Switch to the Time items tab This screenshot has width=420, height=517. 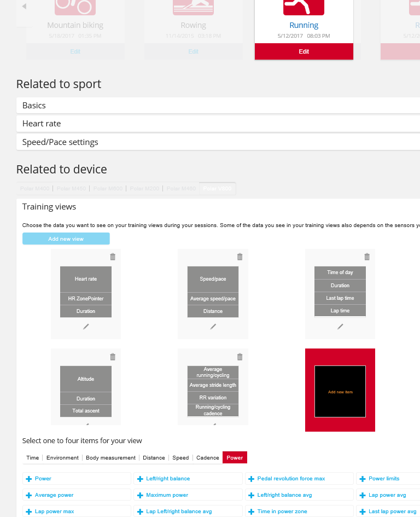point(33,458)
